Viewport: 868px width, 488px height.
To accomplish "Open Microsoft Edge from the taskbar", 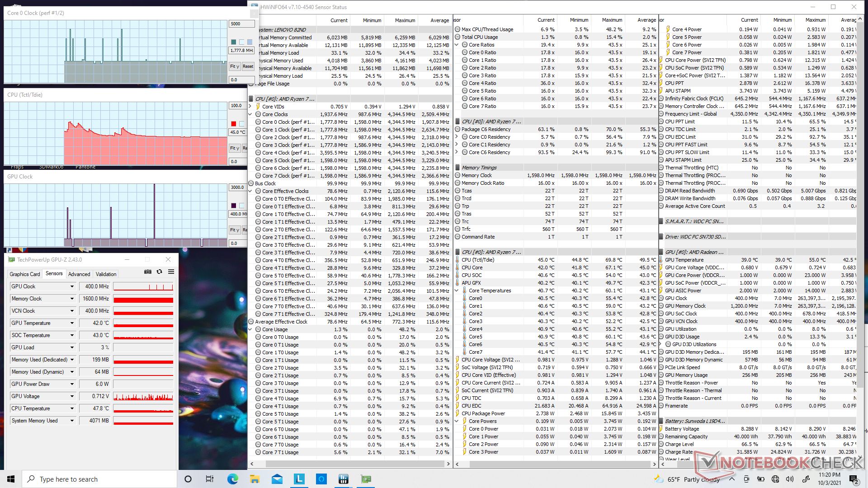I will click(232, 479).
